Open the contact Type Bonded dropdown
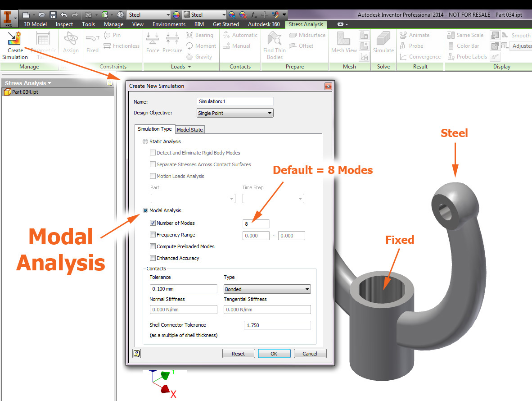 click(267, 289)
